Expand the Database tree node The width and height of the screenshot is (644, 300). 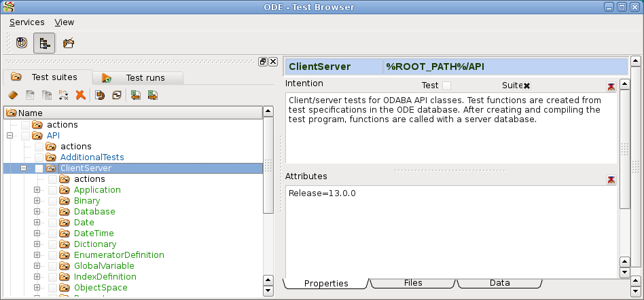tap(37, 212)
